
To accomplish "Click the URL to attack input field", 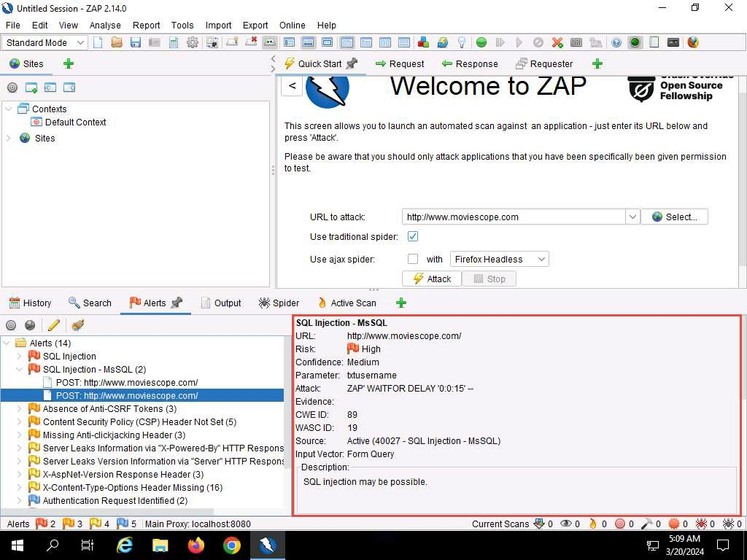I will (x=514, y=217).
